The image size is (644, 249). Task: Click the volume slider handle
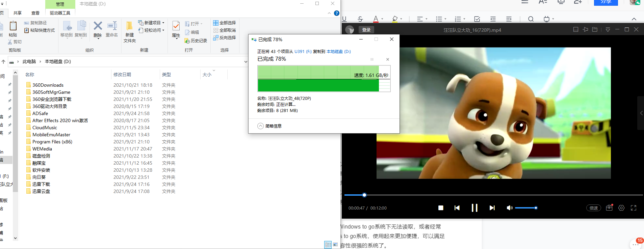click(536, 208)
